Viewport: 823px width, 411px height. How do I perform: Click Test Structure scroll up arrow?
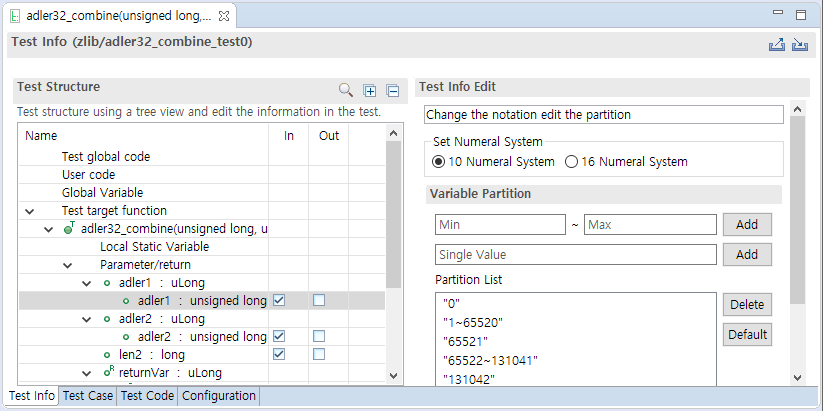[394, 133]
